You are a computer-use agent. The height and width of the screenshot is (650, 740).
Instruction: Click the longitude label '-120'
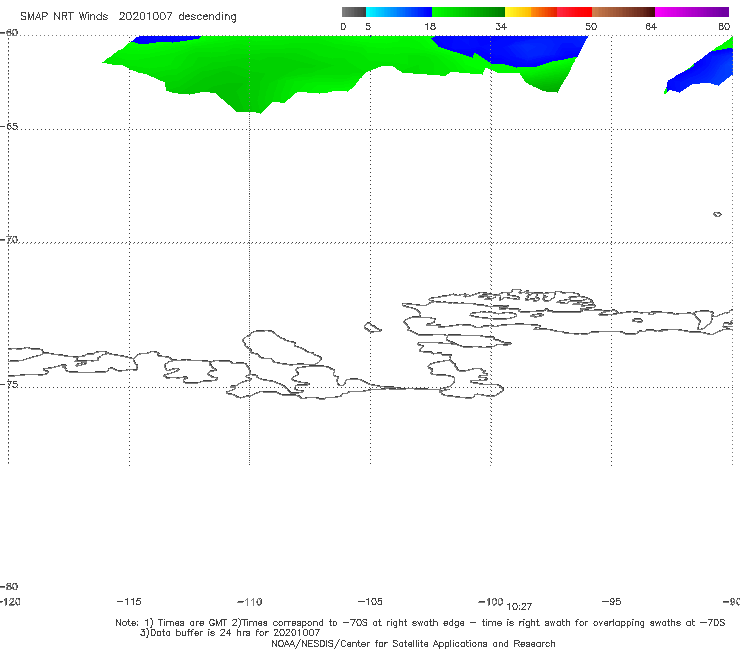tap(10, 602)
